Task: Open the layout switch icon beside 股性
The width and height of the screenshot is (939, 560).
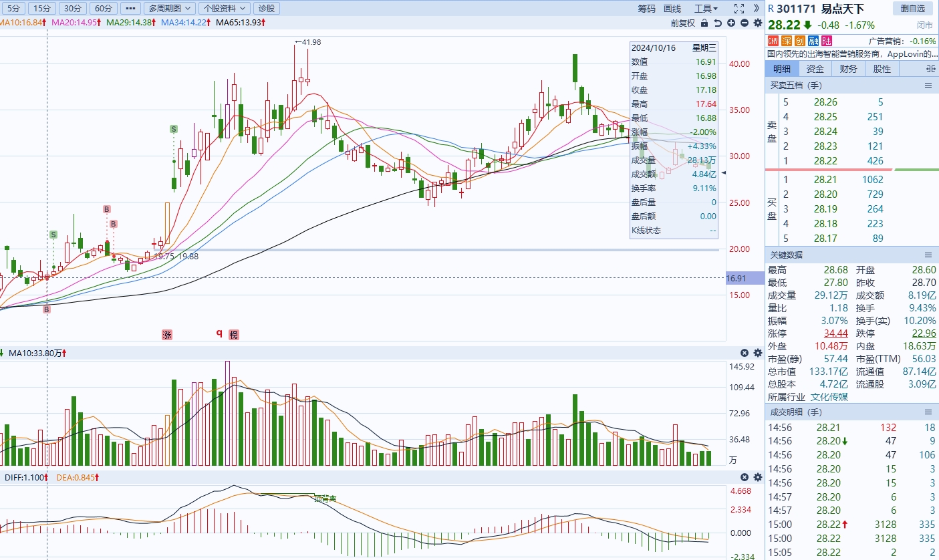Action: click(930, 69)
